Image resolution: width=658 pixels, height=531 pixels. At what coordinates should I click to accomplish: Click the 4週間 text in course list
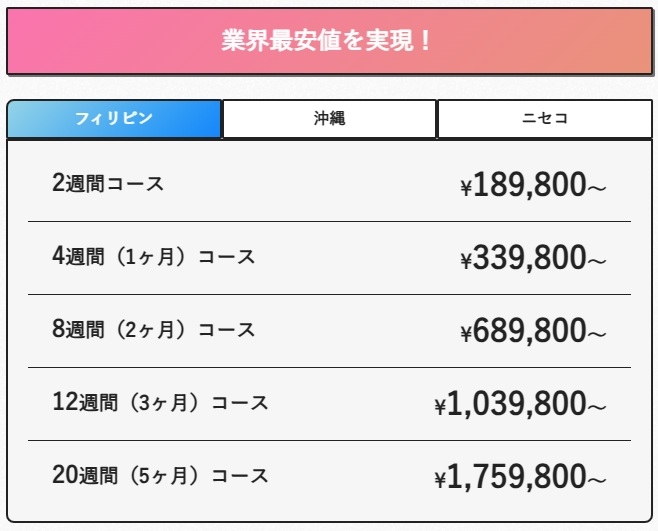(x=78, y=257)
